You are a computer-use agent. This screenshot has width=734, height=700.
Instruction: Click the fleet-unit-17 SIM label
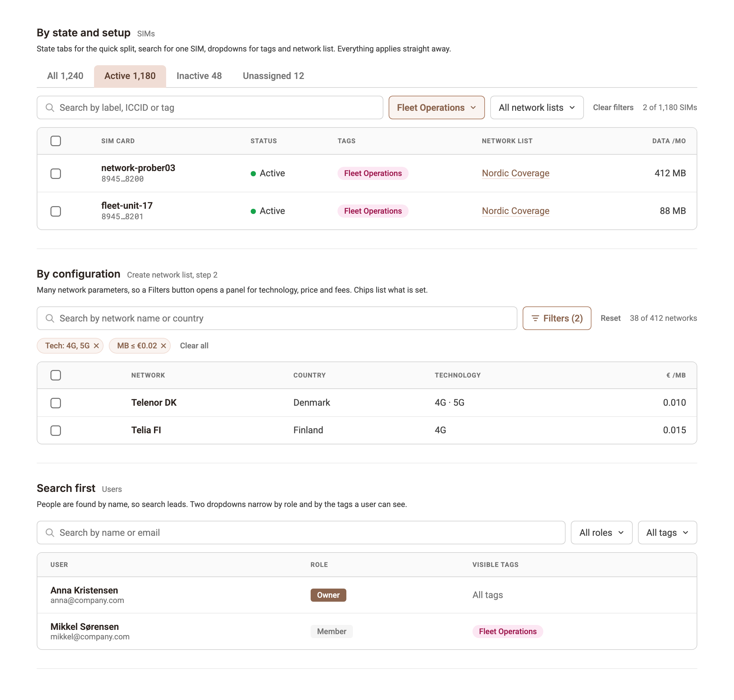[x=127, y=205]
